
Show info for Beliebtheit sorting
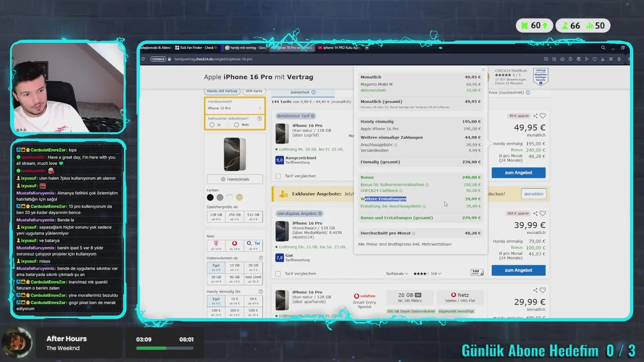coord(313,93)
